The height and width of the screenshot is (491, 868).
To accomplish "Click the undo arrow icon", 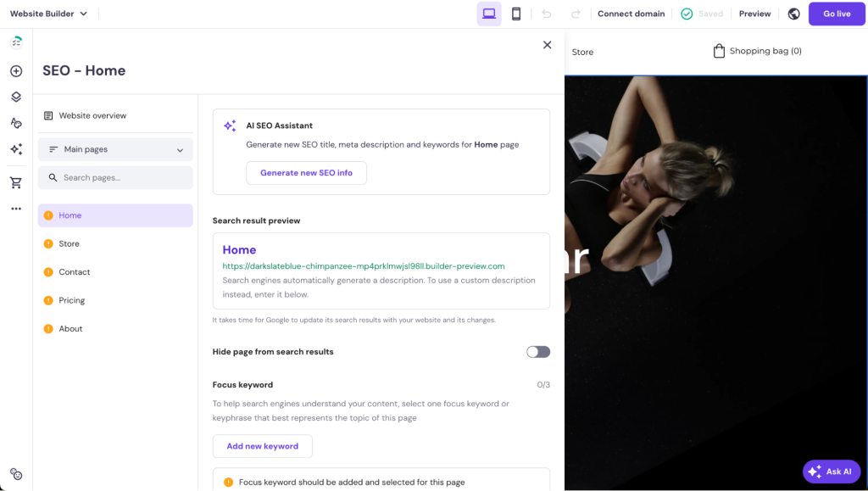I will (547, 14).
